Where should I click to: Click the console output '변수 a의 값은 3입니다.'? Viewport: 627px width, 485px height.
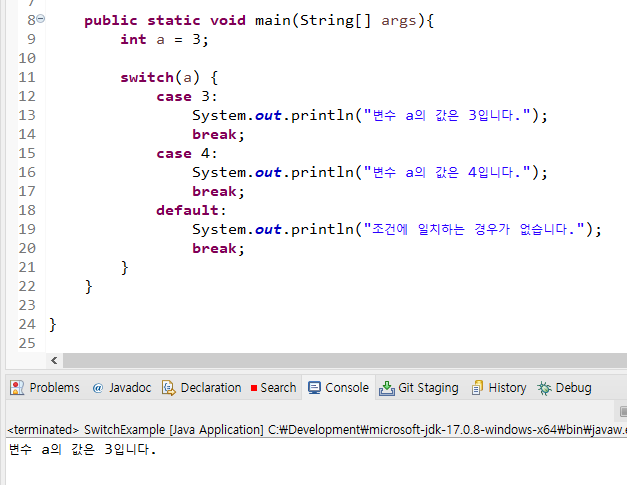click(82, 449)
